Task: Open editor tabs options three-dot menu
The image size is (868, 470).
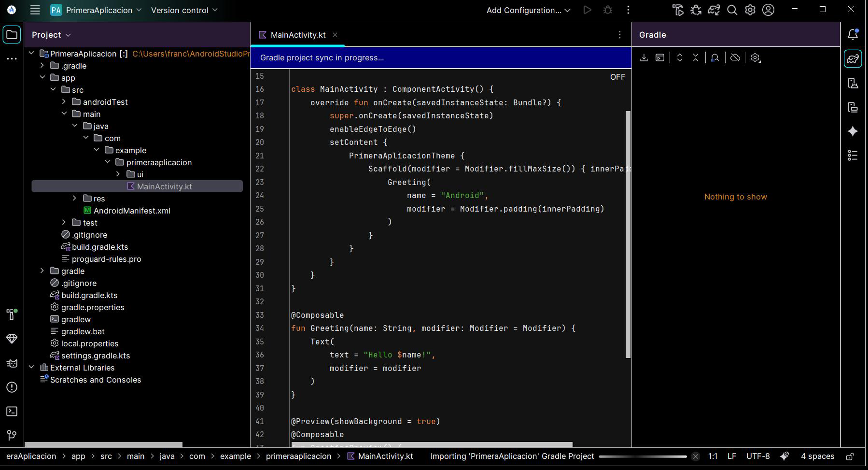Action: click(x=620, y=35)
